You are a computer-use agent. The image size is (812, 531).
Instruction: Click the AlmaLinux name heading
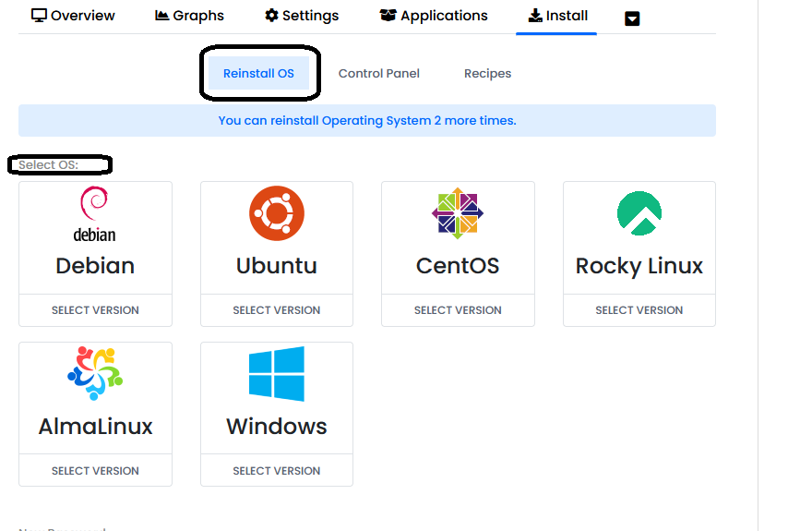pos(95,427)
